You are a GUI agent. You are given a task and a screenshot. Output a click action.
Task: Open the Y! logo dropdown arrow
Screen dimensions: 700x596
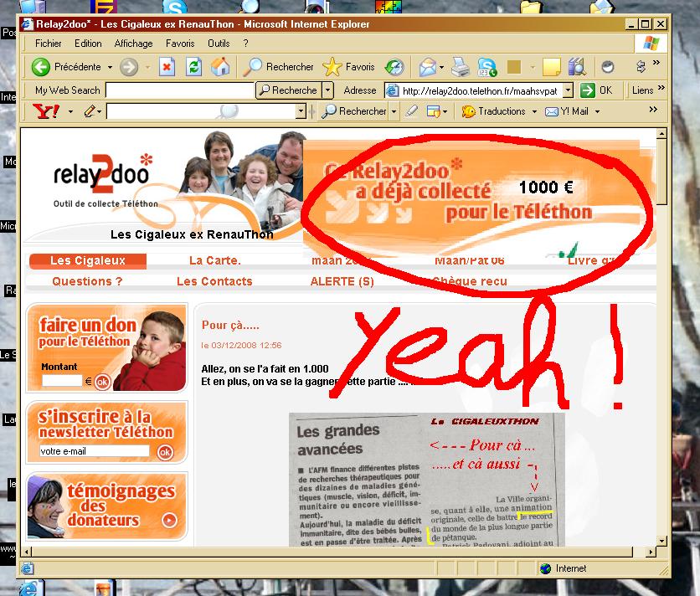click(70, 111)
